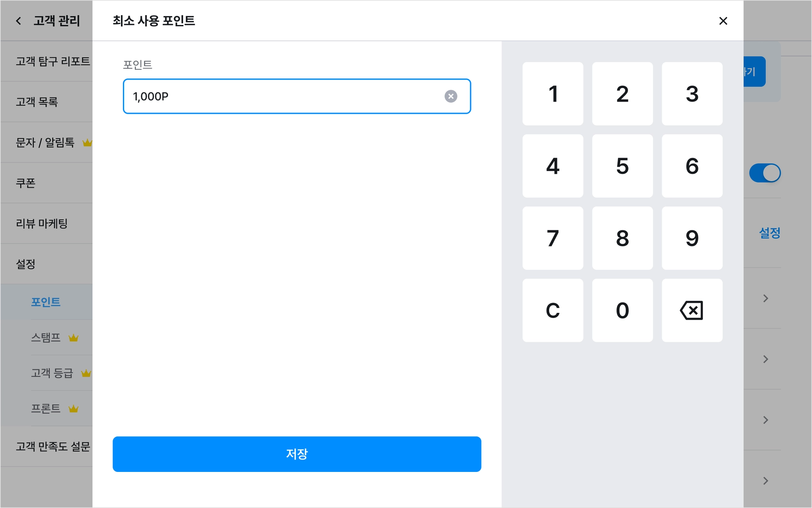Screen dimensions: 812x508
Task: Tap the number 0 key
Action: (x=622, y=310)
